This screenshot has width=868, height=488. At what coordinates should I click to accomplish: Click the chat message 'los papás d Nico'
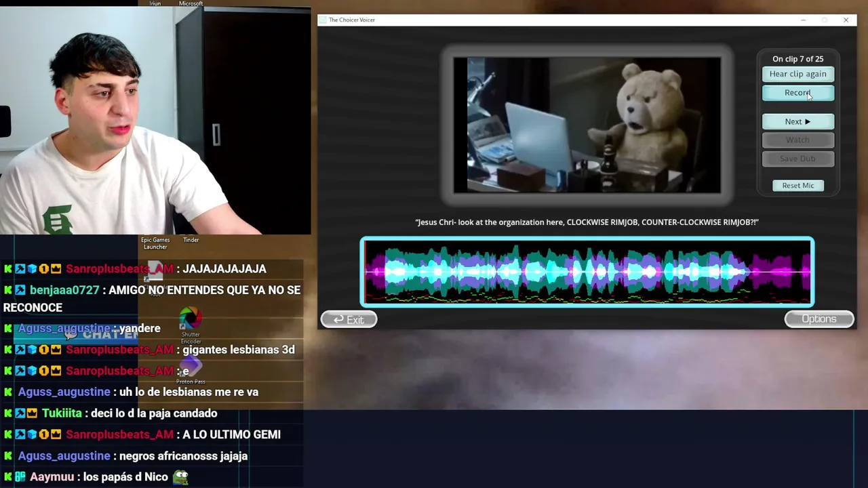(126, 477)
